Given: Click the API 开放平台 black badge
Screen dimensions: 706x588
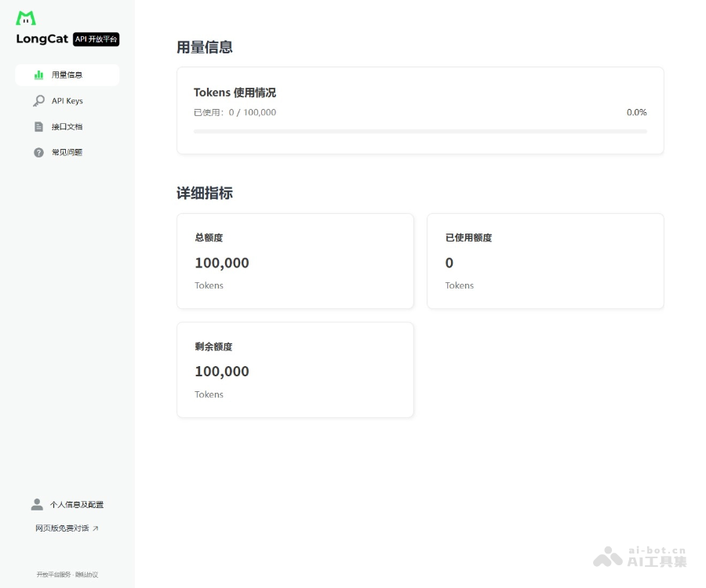Looking at the screenshot, I should 96,39.
